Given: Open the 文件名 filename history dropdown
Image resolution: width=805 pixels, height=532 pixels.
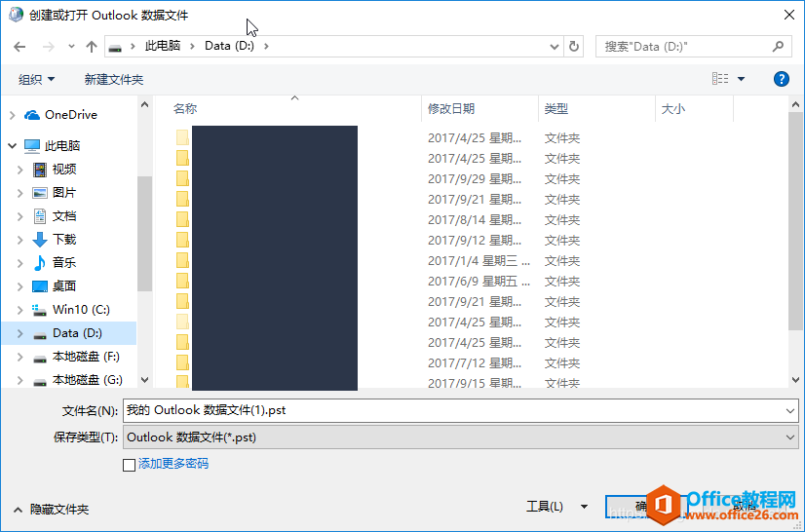Looking at the screenshot, I should pyautogui.click(x=789, y=411).
